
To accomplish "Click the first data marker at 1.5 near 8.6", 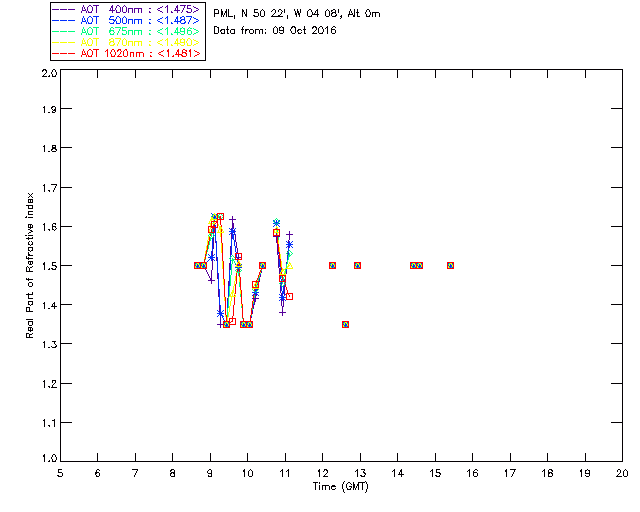I will pos(197,265).
